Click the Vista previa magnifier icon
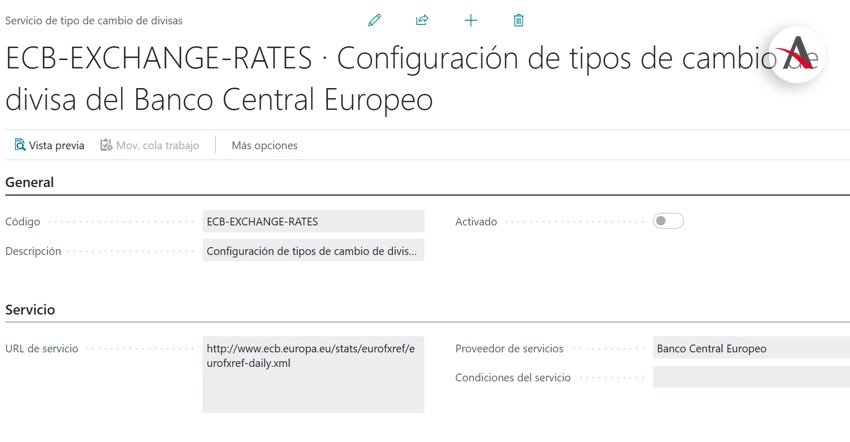 (x=20, y=145)
